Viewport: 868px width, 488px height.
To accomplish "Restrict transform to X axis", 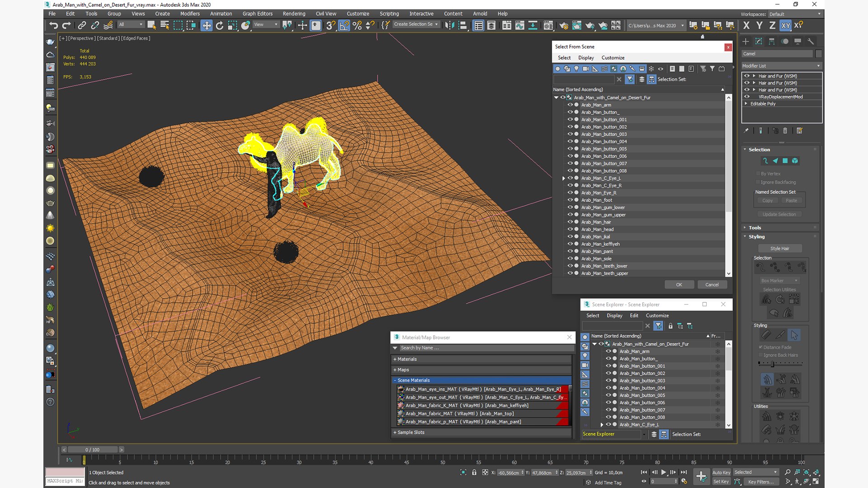I will (x=746, y=25).
